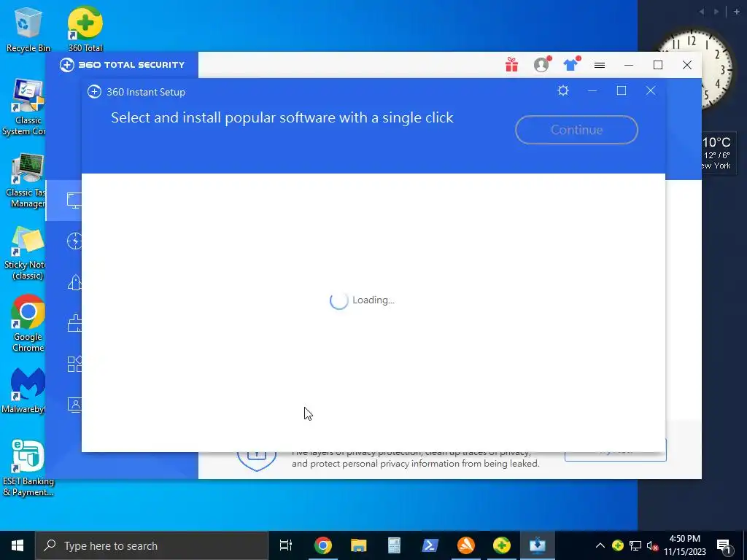Open ESET Banking & Payment shortcut
Viewport: 747px width, 560px height.
tap(28, 467)
